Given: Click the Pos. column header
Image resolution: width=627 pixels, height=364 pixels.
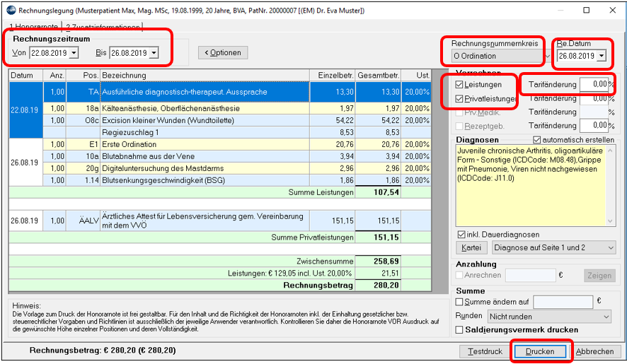Looking at the screenshot, I should (x=84, y=76).
